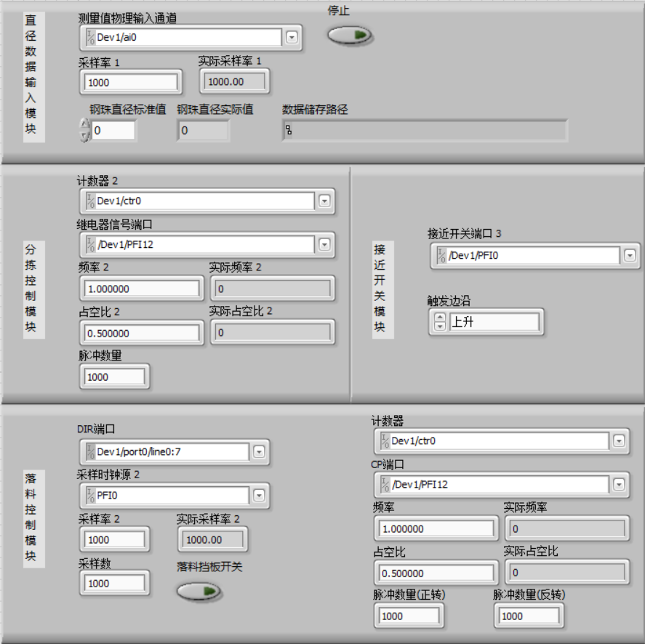Viewport: 645px width, 644px height.
Task: Click the 落料控制 占空比 input field
Action: point(436,573)
